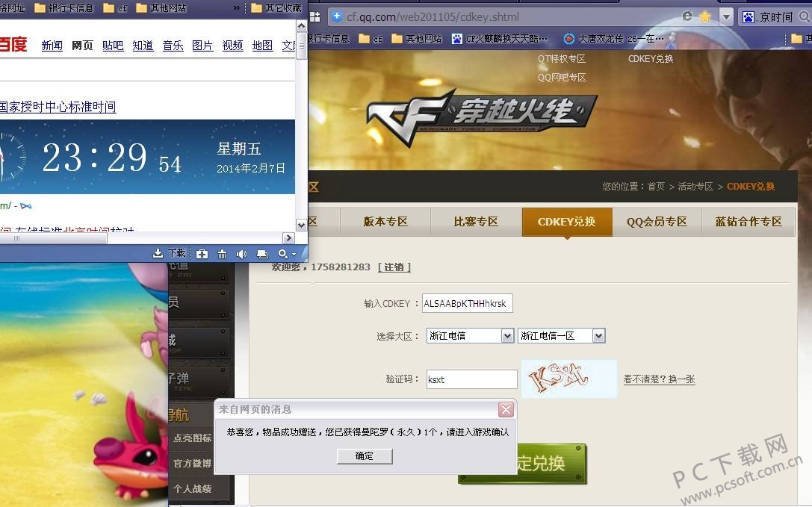This screenshot has width=812, height=507.
Task: Open the 图片 link on Baidu
Action: [x=202, y=46]
